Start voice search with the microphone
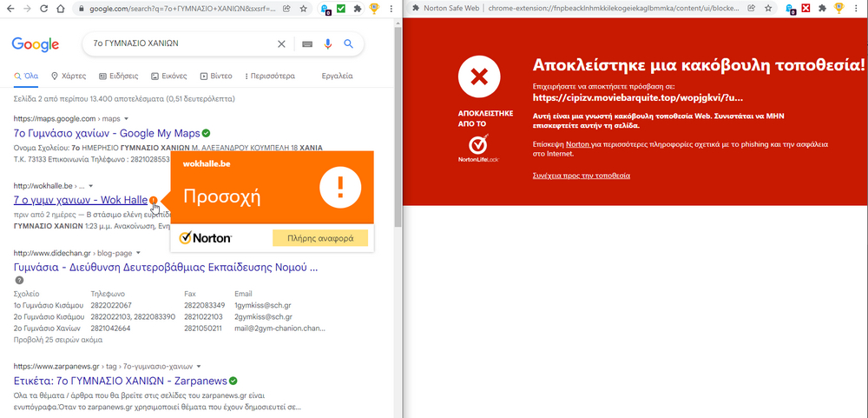The width and height of the screenshot is (868, 418). (x=328, y=43)
